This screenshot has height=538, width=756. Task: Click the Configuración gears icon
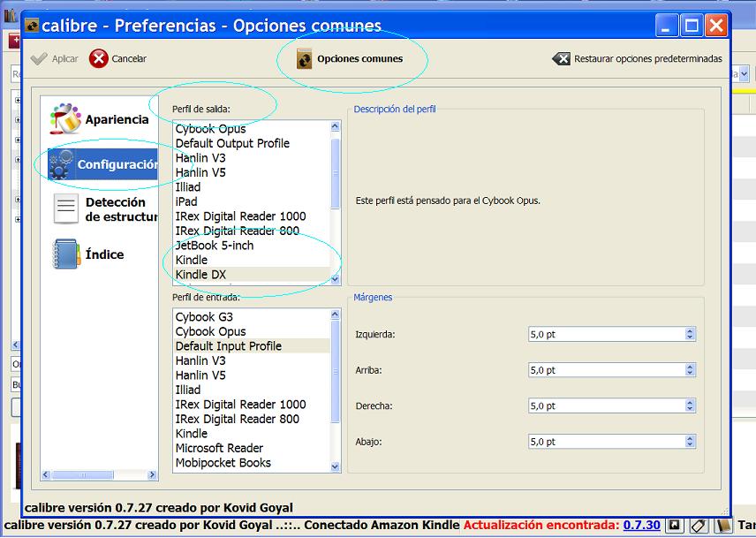[61, 165]
